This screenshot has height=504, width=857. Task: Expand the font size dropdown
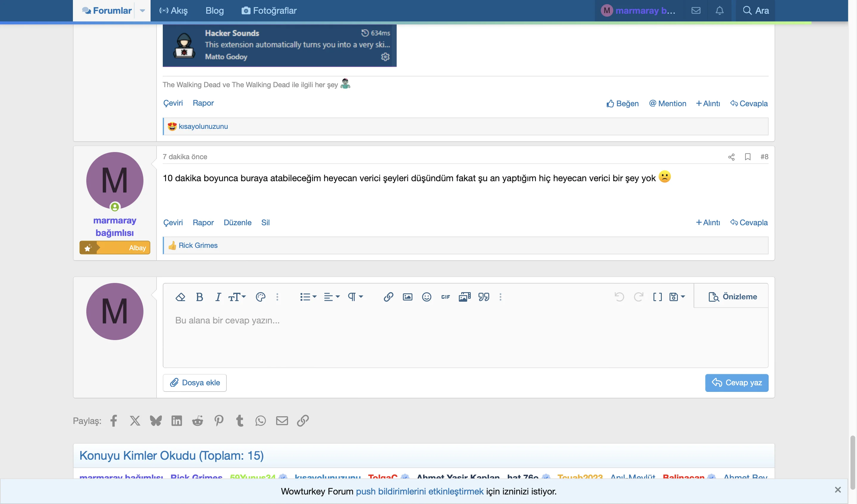[237, 297]
